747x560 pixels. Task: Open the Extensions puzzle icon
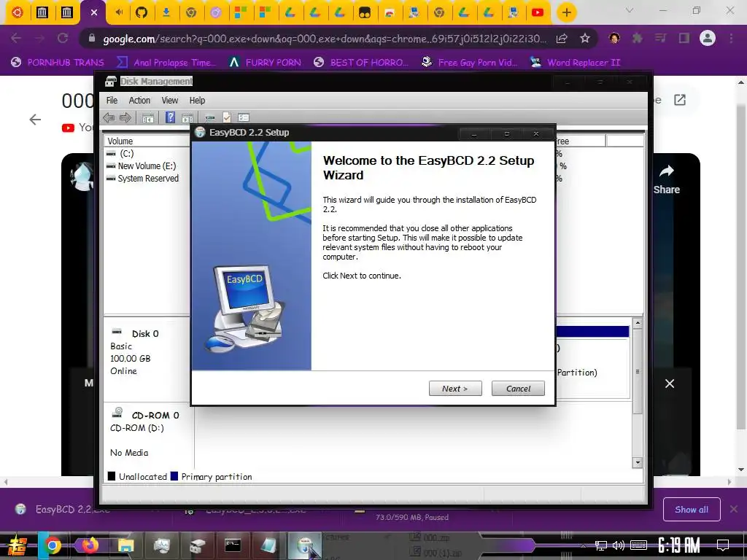[x=638, y=38]
